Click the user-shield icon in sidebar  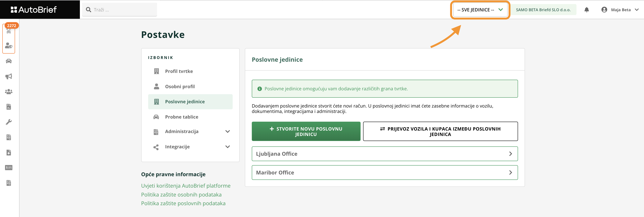click(x=9, y=46)
